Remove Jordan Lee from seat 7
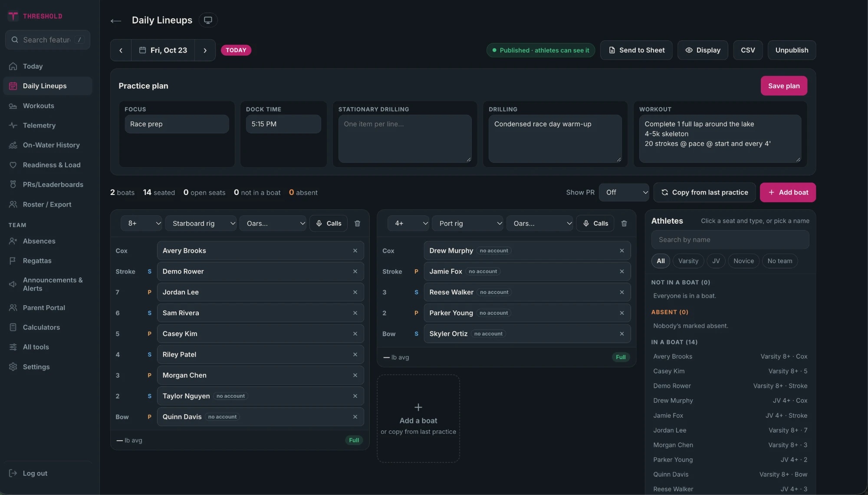This screenshot has width=868, height=495. [355, 292]
